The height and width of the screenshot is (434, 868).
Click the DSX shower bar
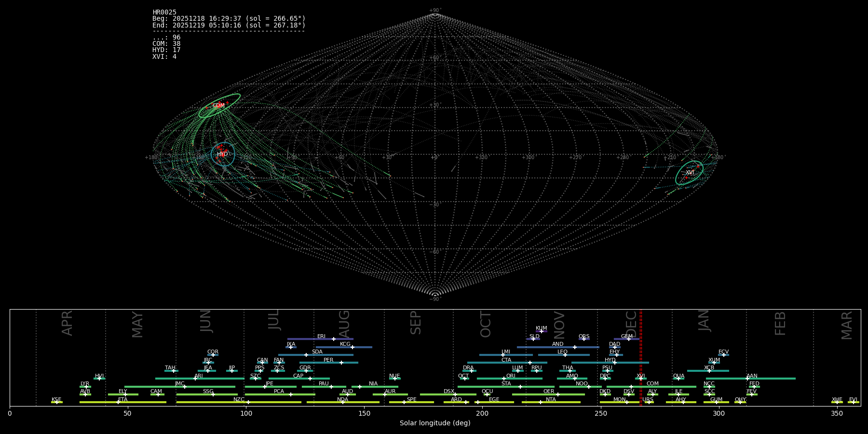[x=448, y=394]
